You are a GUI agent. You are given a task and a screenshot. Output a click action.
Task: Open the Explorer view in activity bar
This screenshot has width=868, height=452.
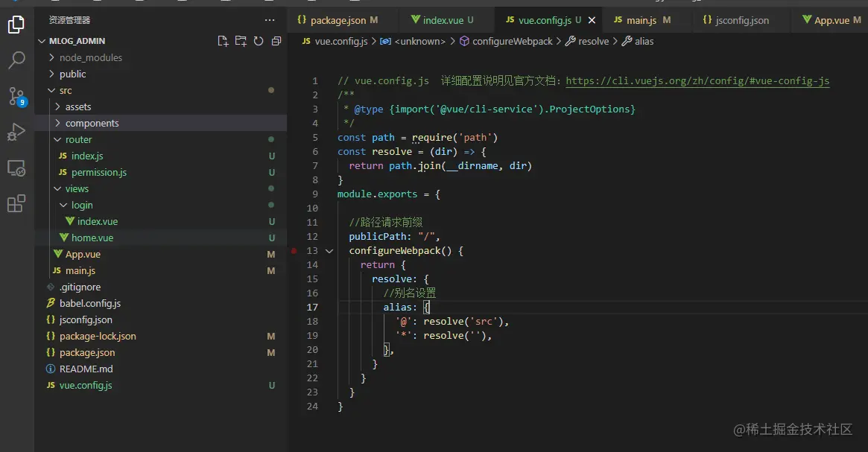pyautogui.click(x=16, y=25)
